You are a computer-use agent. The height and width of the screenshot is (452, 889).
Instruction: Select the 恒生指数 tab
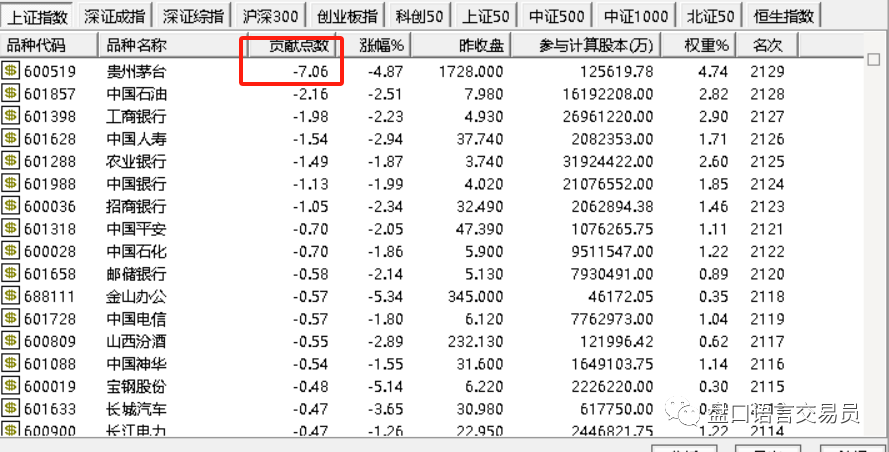click(784, 16)
